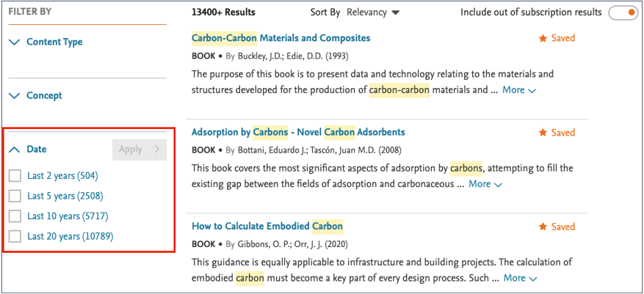
Task: Check the Last 5 years checkbox
Action: pyautogui.click(x=15, y=196)
